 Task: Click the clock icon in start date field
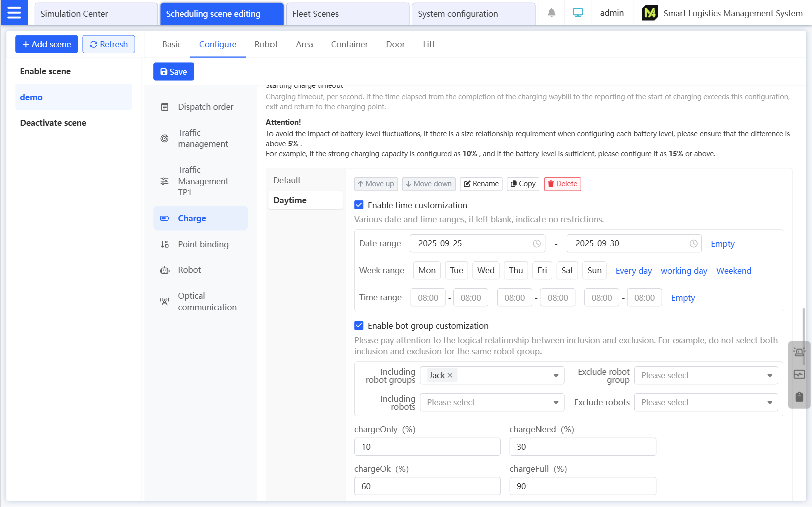click(x=536, y=244)
